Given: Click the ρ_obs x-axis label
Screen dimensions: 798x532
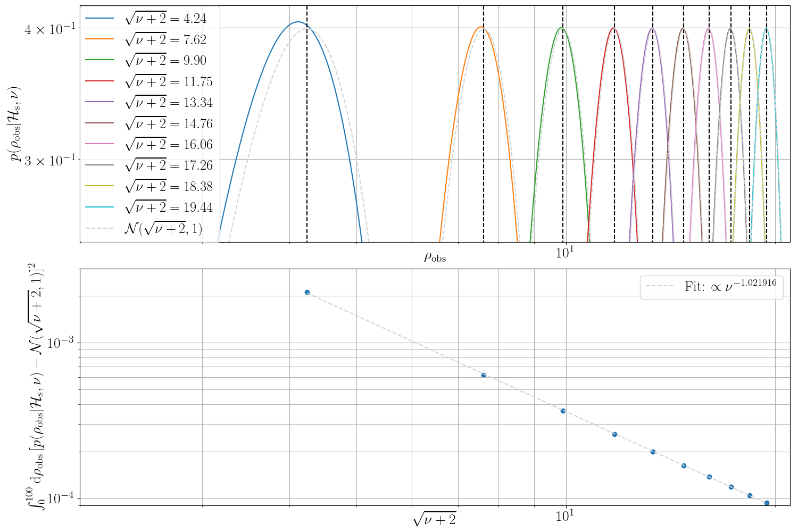Looking at the screenshot, I should tap(435, 258).
